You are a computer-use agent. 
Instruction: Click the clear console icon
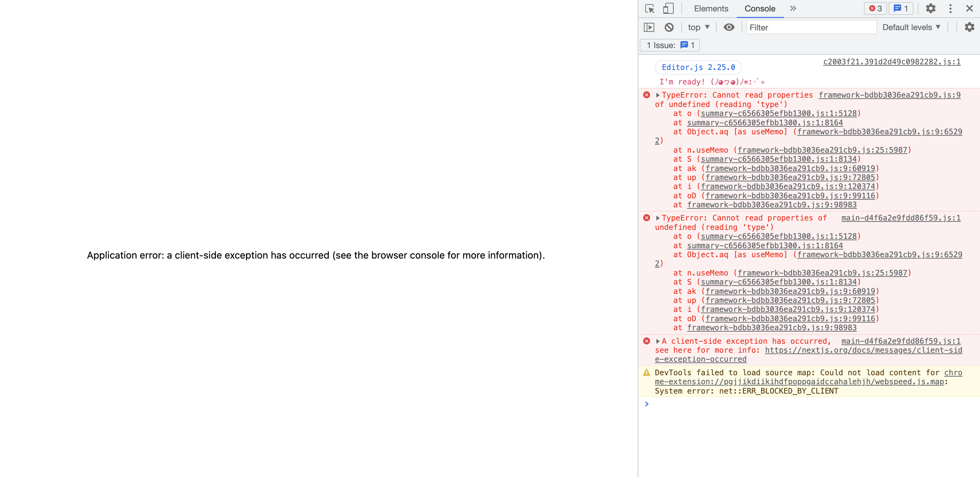click(x=669, y=27)
